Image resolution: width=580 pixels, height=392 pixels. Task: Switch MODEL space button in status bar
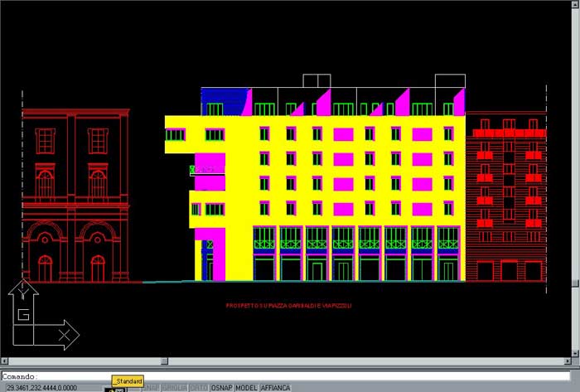point(246,388)
